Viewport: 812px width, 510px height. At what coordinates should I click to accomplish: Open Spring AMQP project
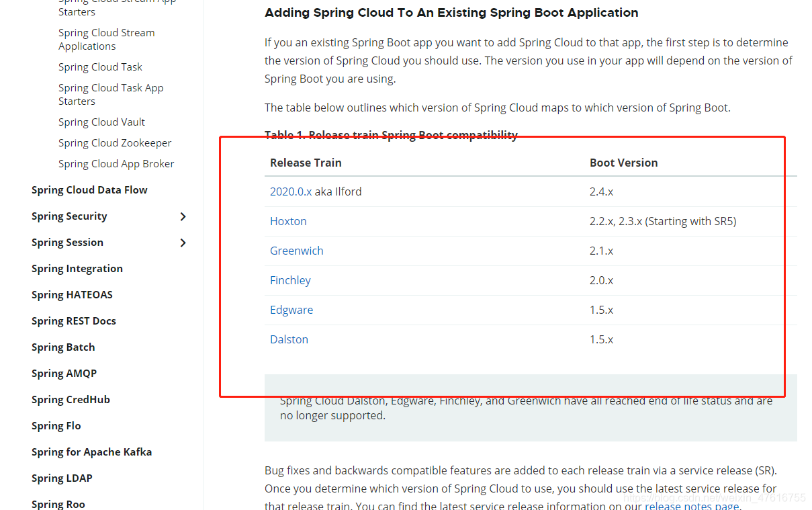point(64,374)
